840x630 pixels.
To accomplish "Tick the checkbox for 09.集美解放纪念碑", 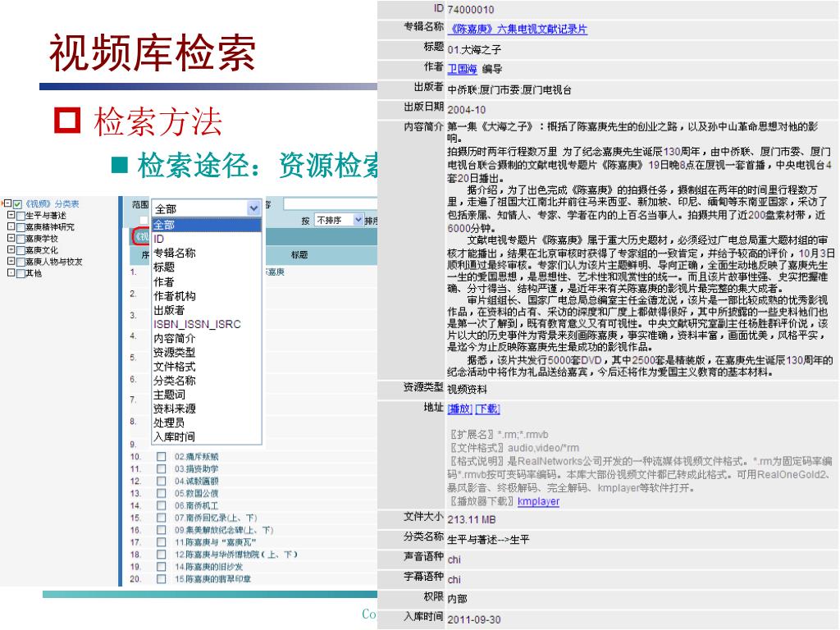I will pyautogui.click(x=162, y=530).
